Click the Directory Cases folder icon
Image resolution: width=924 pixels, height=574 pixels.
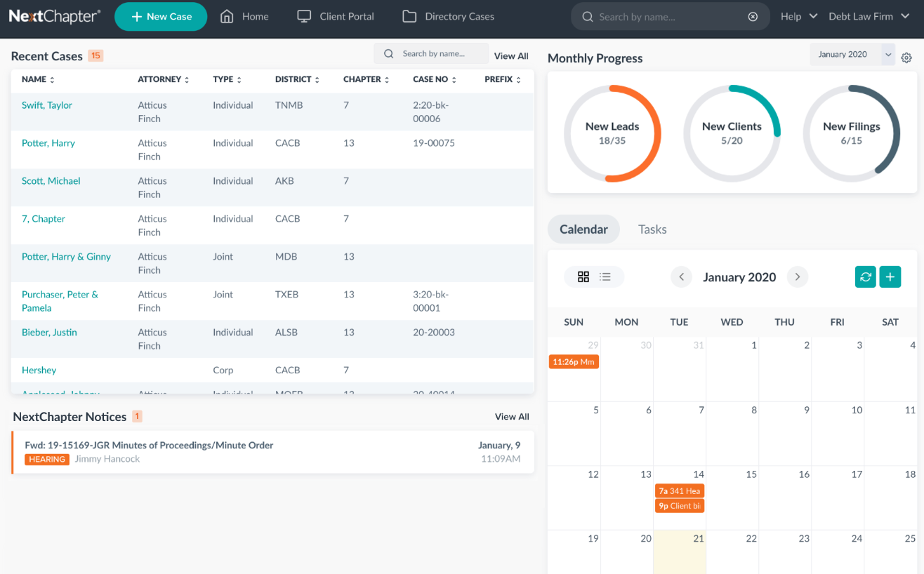tap(409, 17)
